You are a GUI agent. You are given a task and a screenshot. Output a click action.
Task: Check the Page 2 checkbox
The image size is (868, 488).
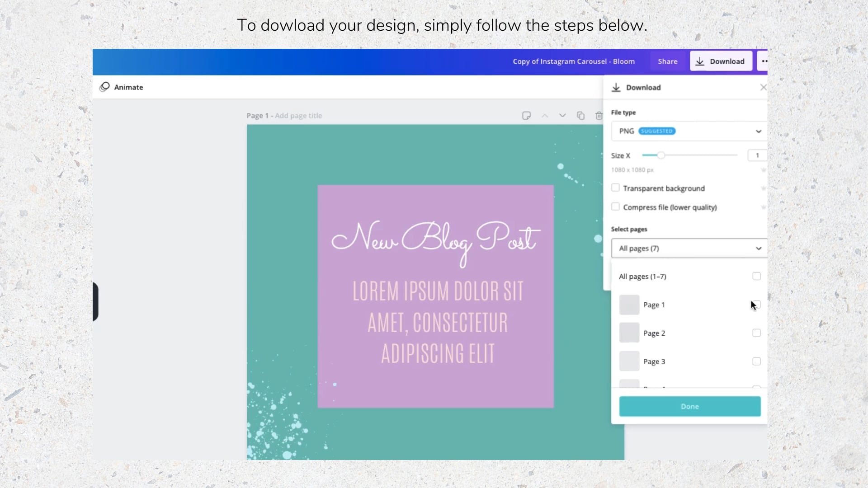click(x=756, y=333)
